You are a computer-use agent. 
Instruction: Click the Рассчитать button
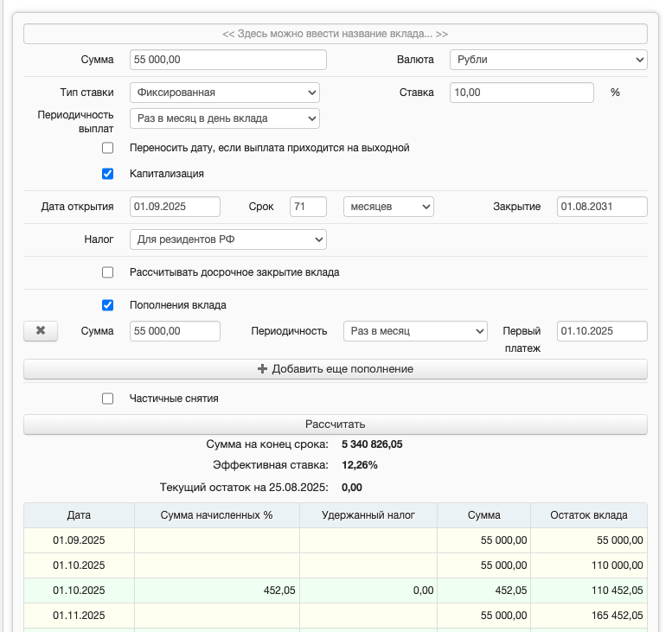(x=336, y=425)
